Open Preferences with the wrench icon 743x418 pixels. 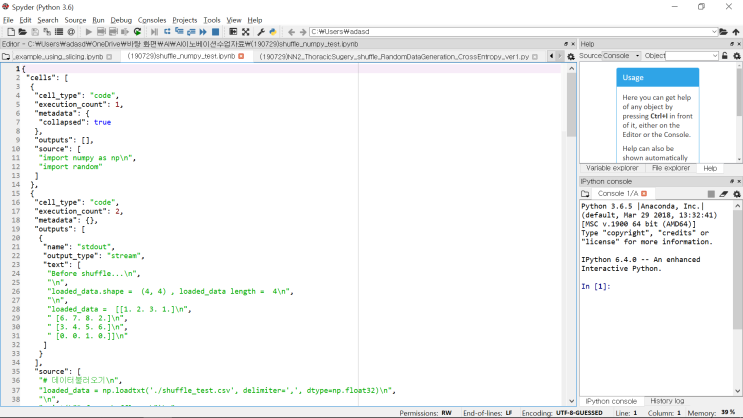[261, 32]
